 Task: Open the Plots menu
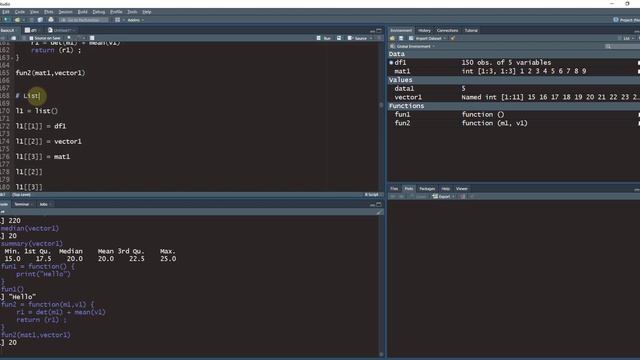pyautogui.click(x=49, y=12)
